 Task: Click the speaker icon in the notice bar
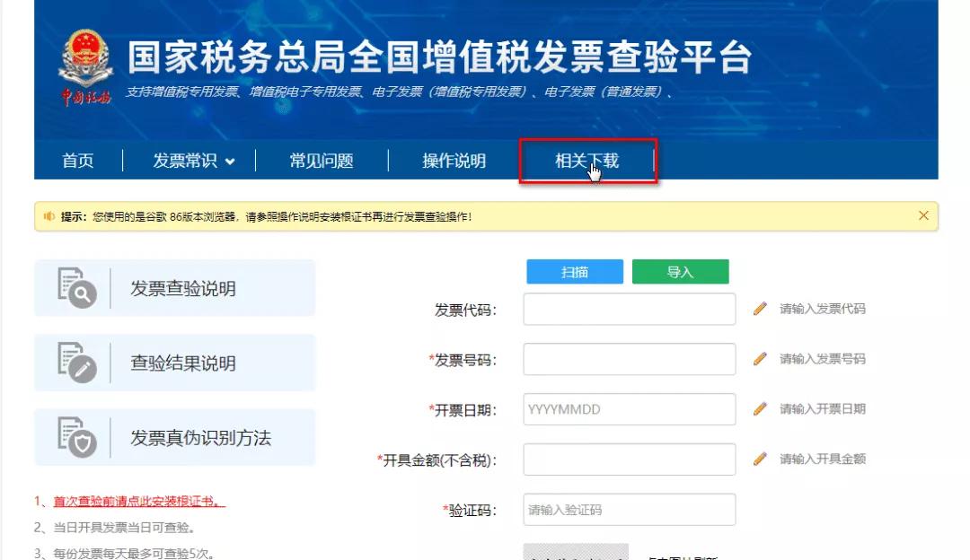click(48, 216)
